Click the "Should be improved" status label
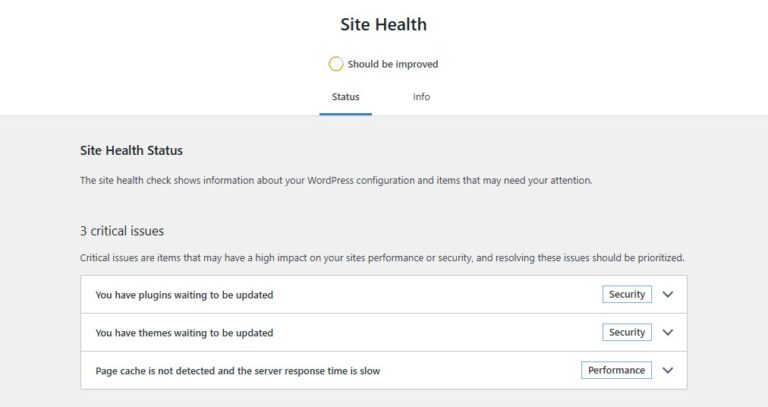This screenshot has width=768, height=407. tap(393, 64)
